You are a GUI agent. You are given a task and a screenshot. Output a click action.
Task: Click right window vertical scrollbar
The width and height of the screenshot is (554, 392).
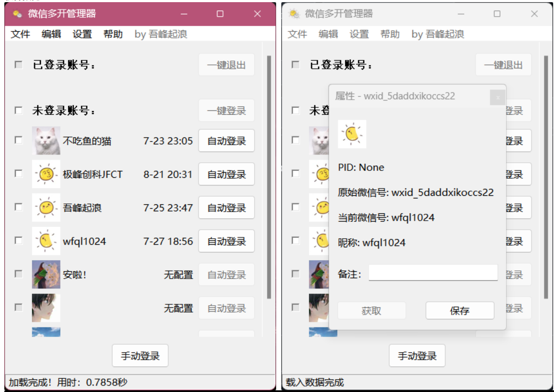pos(546,177)
